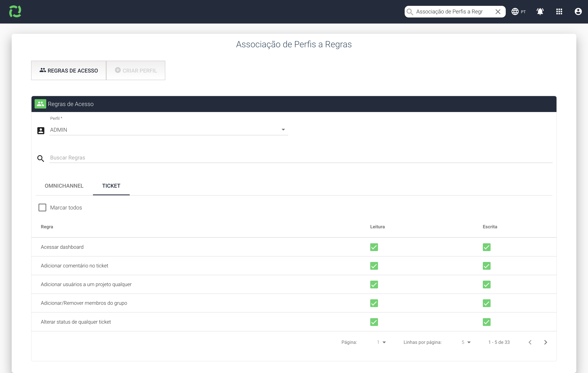Click the green app logo
Viewport: 588px width, 373px height.
pos(15,11)
